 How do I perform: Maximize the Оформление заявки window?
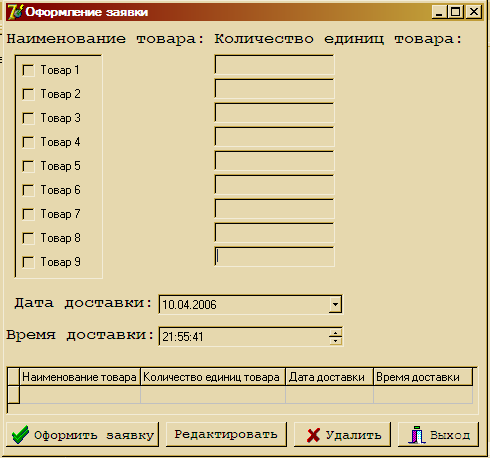coord(456,12)
